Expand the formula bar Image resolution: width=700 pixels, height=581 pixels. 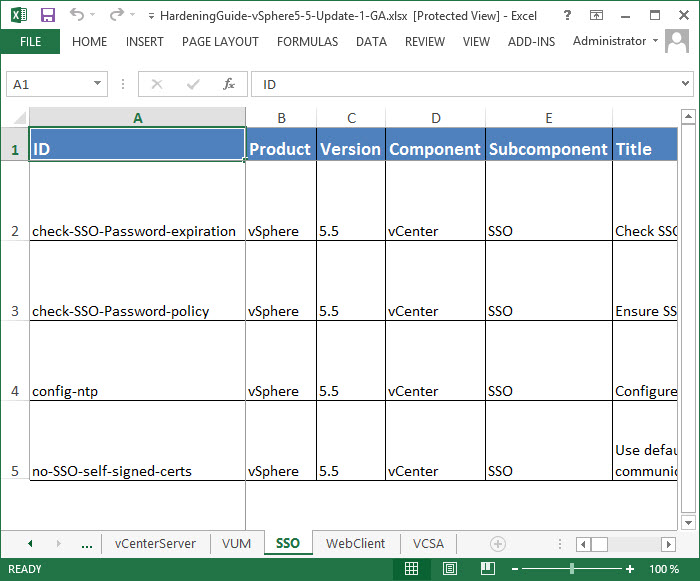[x=685, y=83]
